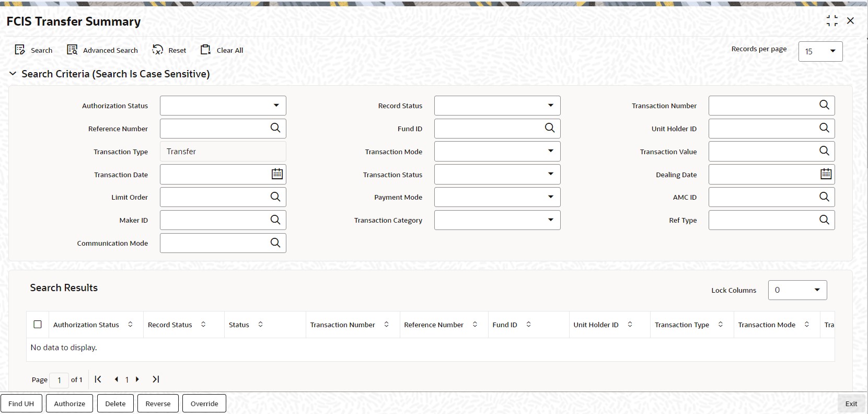Sort by Transaction Number column

tap(386, 325)
